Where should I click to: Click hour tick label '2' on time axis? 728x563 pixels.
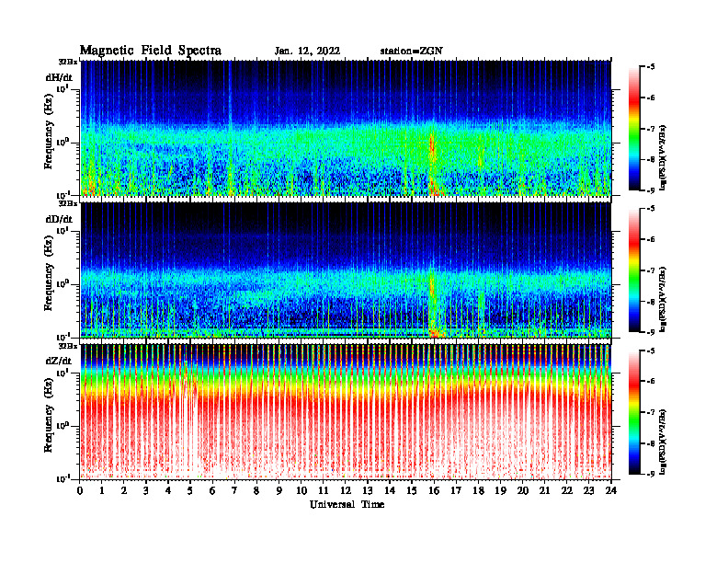[x=124, y=491]
